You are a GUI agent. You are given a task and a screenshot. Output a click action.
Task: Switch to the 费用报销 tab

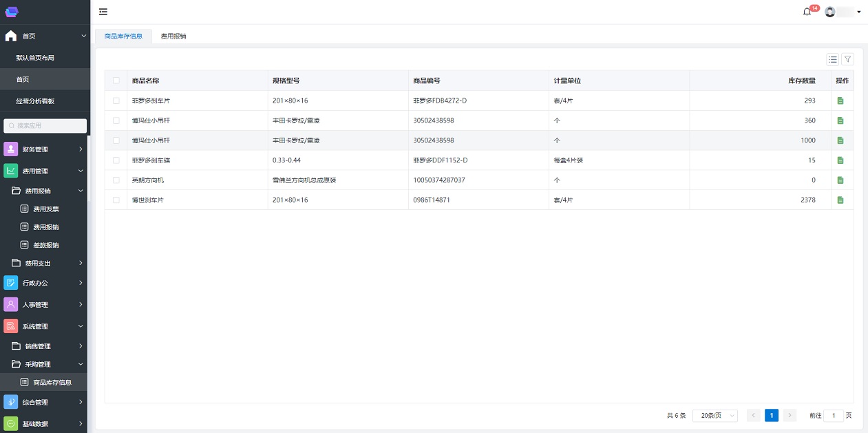tap(173, 36)
